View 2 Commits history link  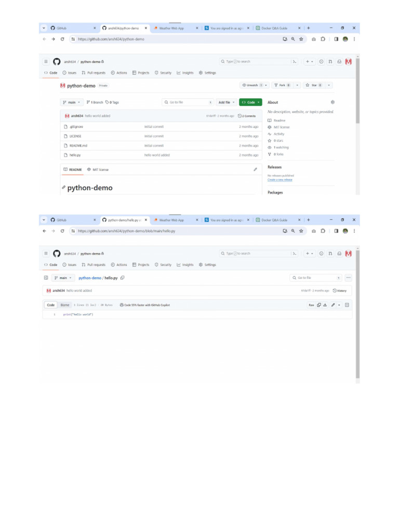point(247,116)
